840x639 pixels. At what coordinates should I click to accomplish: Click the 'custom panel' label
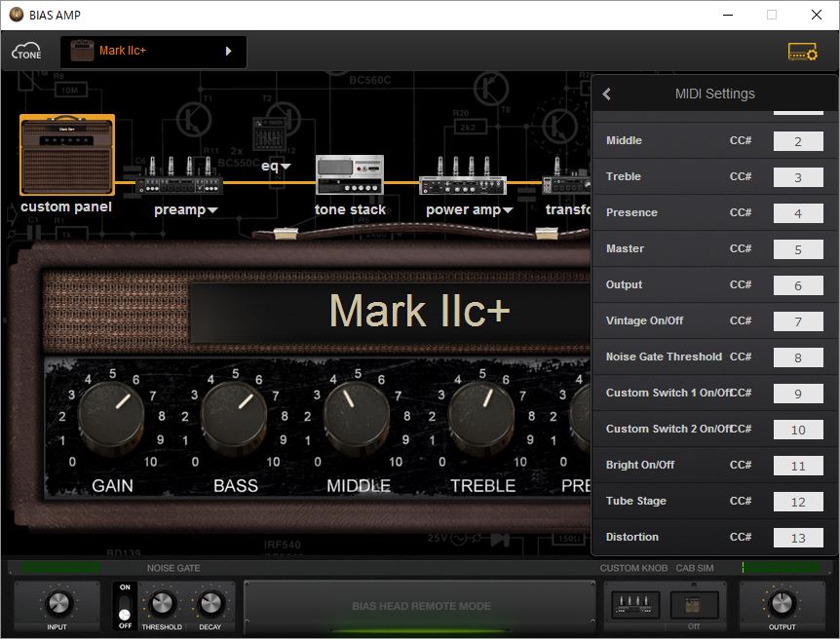[66, 207]
